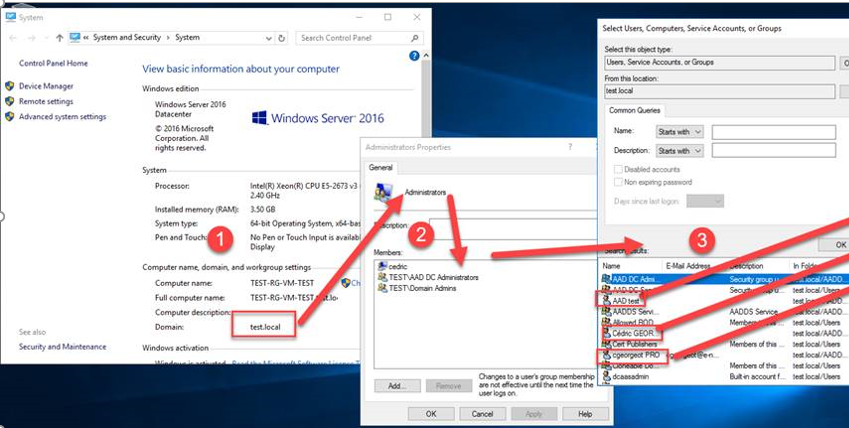849x428 pixels.
Task: Click the System breadcrumb in the address bar
Action: [187, 37]
